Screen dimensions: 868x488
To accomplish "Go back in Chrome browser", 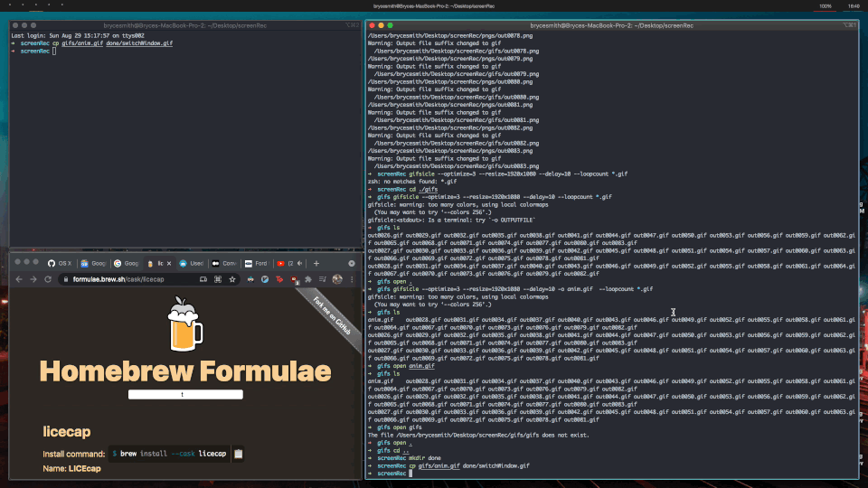I will point(19,279).
